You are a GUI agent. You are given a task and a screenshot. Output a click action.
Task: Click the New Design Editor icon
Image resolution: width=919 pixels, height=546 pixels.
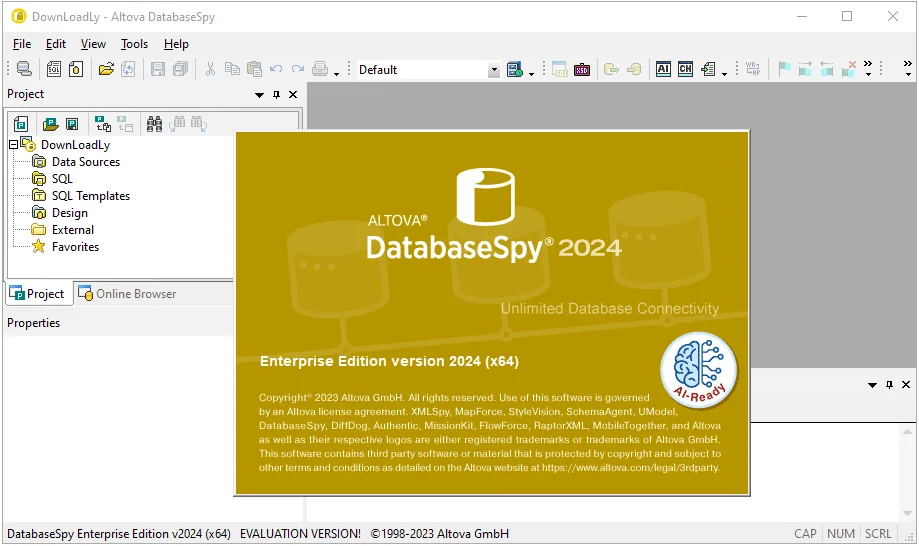coord(76,69)
